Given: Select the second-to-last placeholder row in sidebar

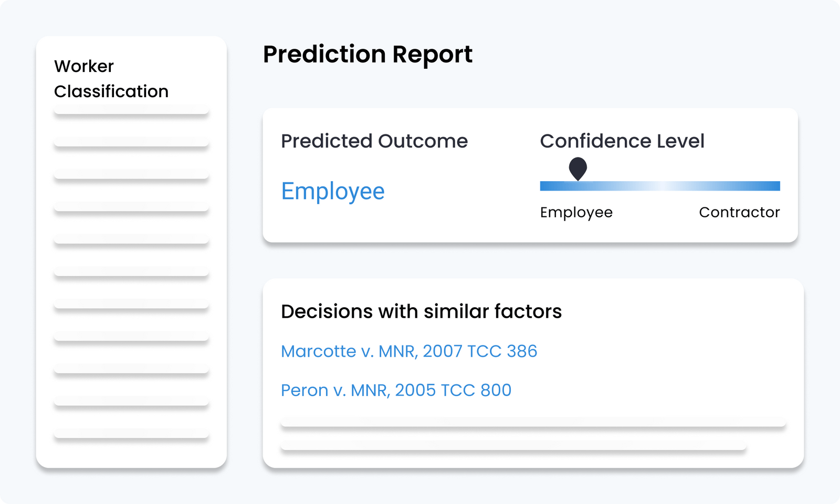Looking at the screenshot, I should pyautogui.click(x=131, y=401).
